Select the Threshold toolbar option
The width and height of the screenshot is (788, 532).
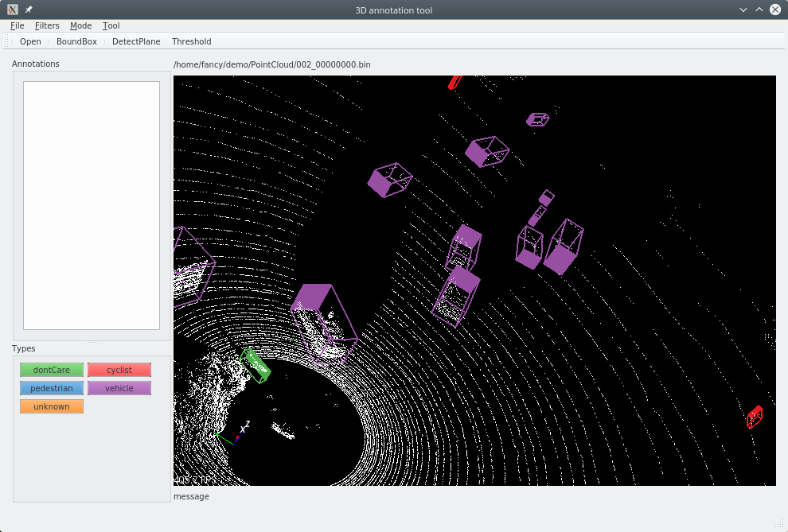(192, 41)
